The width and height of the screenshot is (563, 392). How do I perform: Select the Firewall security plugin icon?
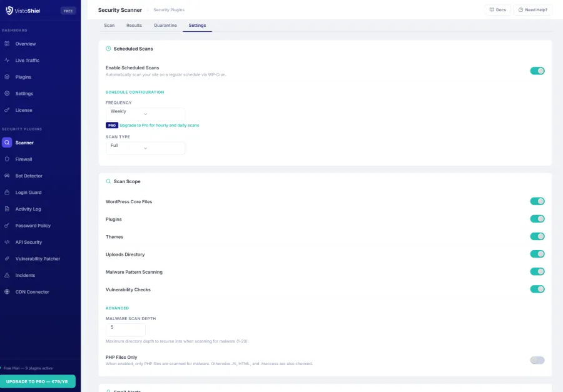[8, 159]
